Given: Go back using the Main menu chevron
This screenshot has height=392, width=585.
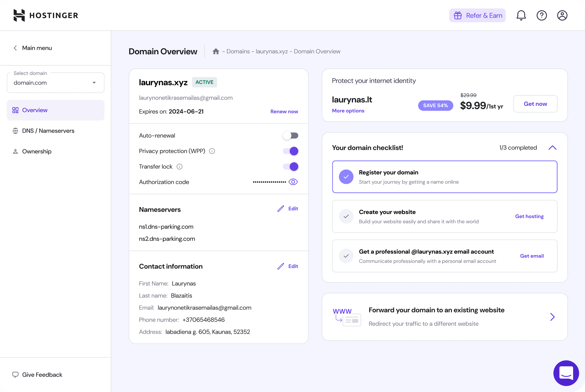Looking at the screenshot, I should (15, 48).
